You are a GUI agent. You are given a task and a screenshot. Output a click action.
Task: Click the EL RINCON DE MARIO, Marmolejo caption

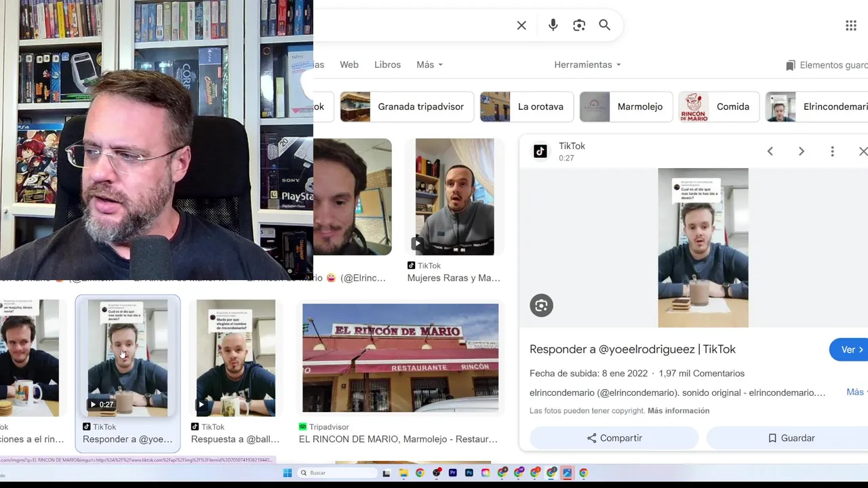(x=398, y=439)
